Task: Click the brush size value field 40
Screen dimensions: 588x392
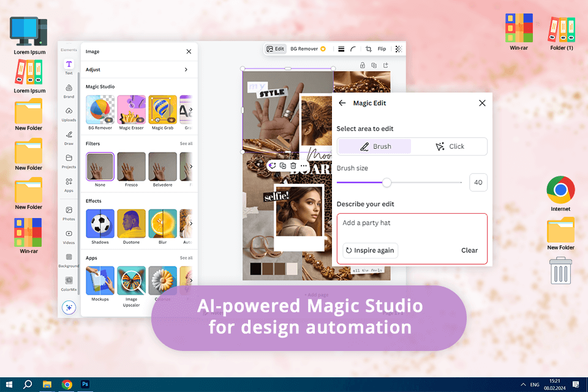Action: [478, 183]
